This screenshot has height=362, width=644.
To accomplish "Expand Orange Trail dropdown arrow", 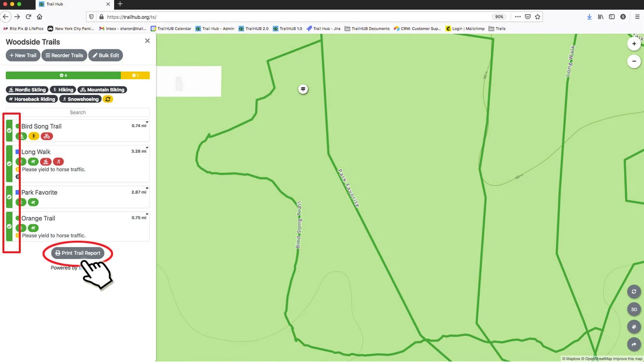I will [x=147, y=214].
